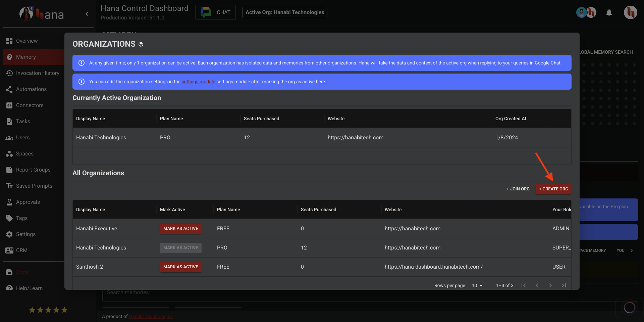Collapse the sidebar with chevron
Image resolution: width=644 pixels, height=322 pixels.
(x=87, y=14)
